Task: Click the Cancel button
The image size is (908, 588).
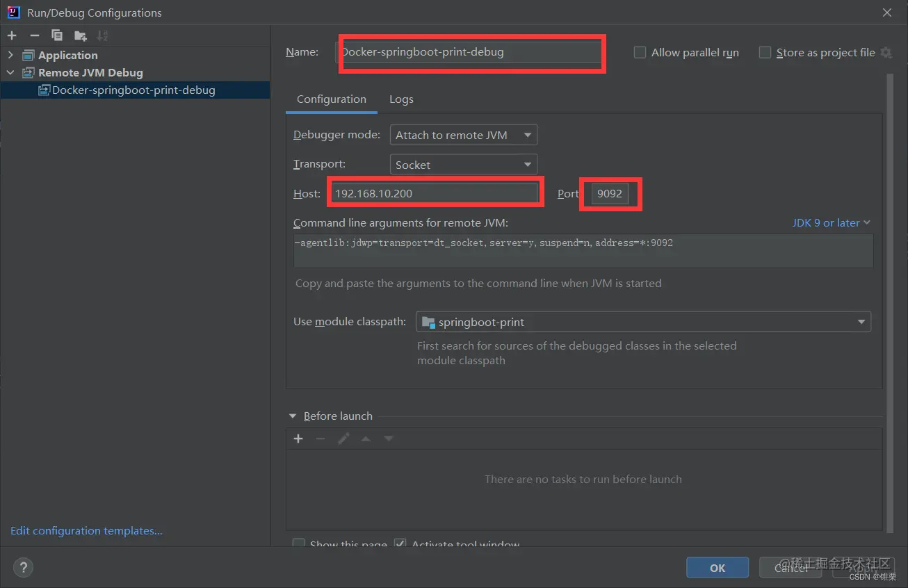Action: coord(791,568)
